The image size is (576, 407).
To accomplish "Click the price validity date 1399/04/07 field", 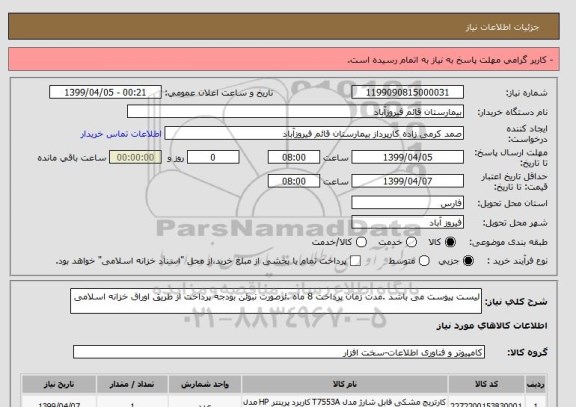I will [407, 181].
